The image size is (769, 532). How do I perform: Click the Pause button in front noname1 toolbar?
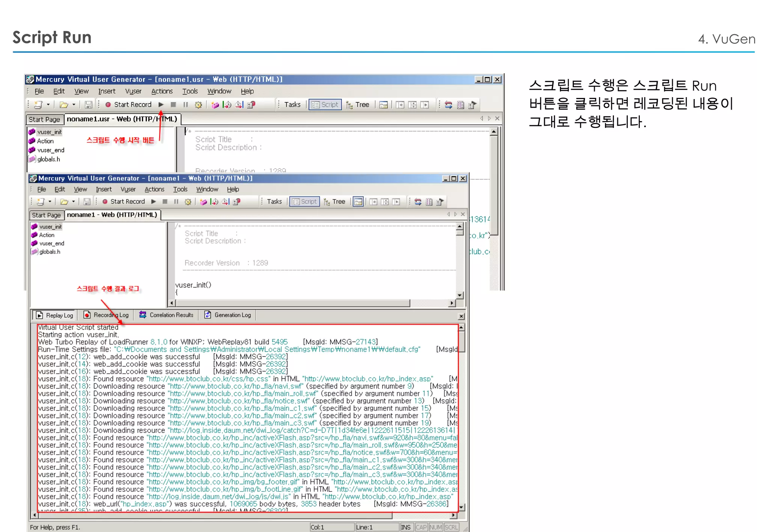176,201
